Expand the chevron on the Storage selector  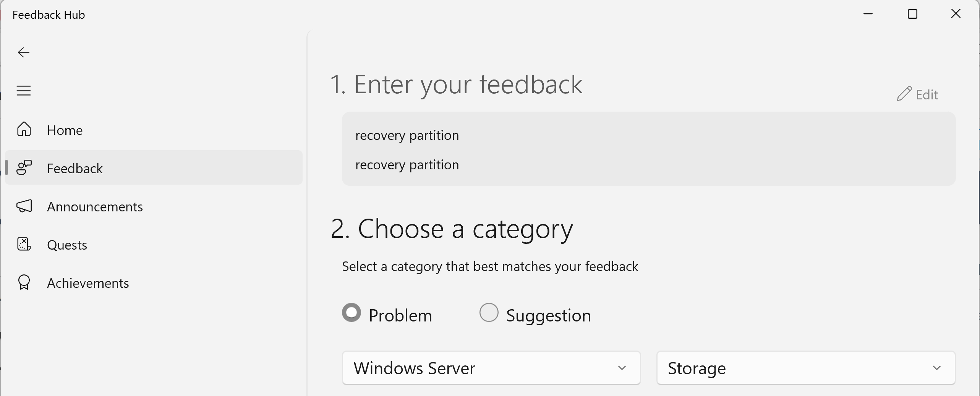[936, 368]
